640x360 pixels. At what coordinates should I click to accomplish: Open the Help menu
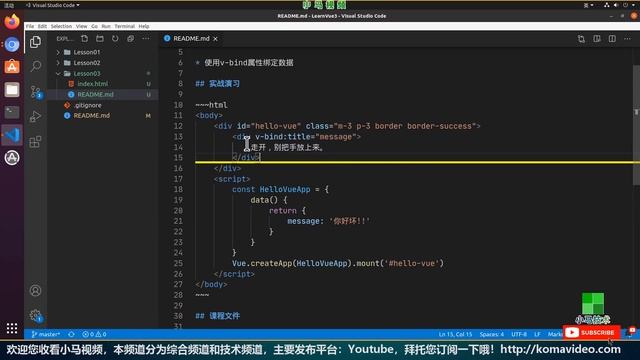coord(144,26)
